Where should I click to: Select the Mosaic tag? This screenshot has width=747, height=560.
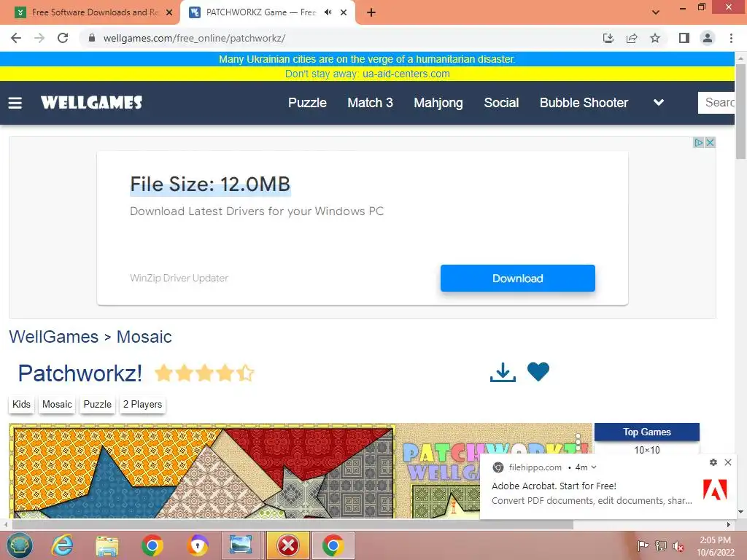point(57,404)
